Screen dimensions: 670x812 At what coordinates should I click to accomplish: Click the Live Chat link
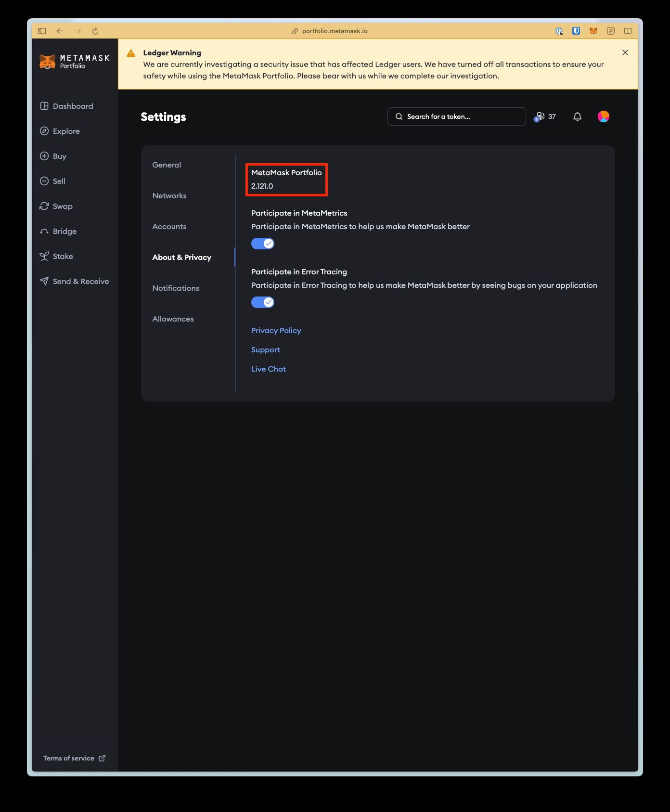pos(268,369)
